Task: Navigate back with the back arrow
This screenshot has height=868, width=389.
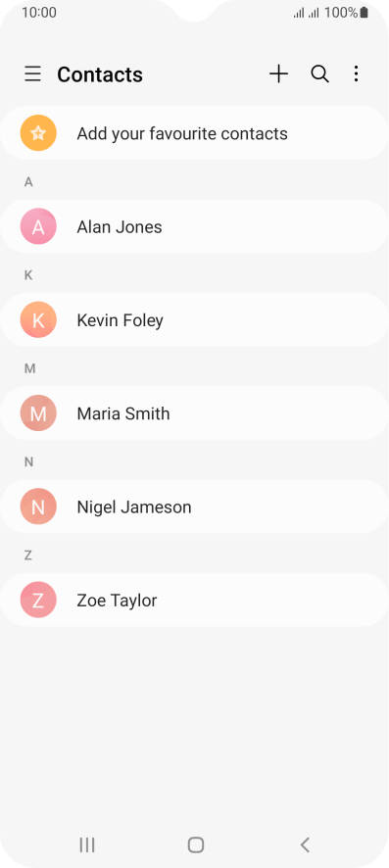Action: point(305,844)
